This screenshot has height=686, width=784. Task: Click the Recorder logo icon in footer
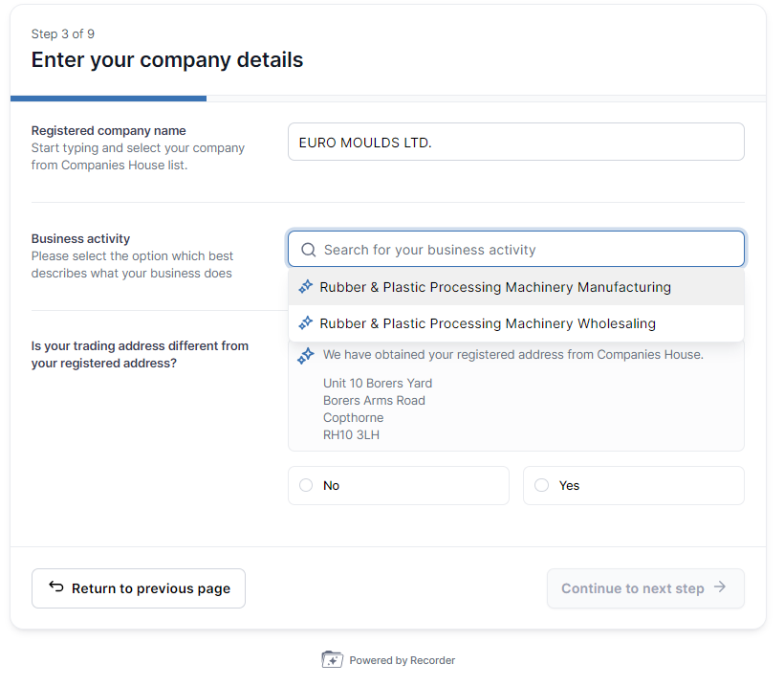(332, 660)
